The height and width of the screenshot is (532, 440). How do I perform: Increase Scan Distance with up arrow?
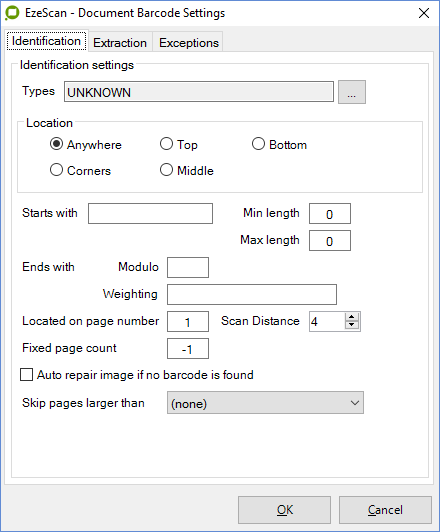point(352,317)
